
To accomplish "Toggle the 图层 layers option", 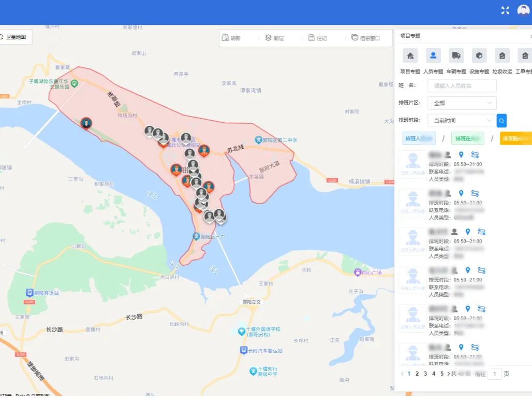I will click(275, 38).
